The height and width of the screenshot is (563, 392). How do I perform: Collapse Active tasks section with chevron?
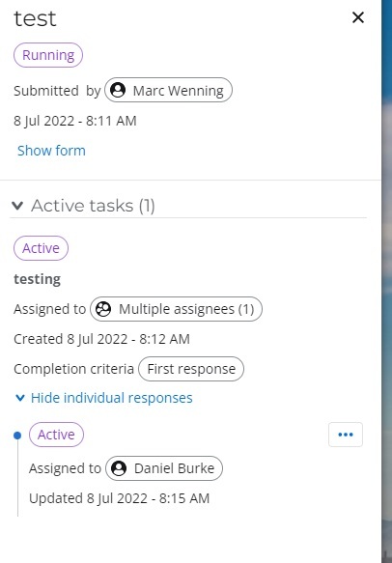(17, 206)
